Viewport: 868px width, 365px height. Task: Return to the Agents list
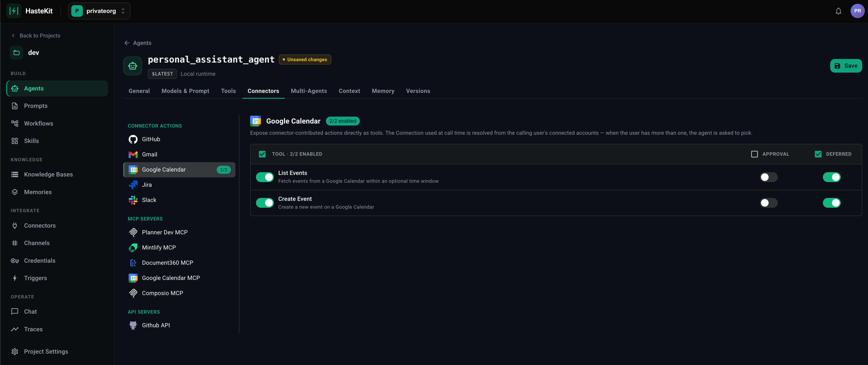[x=138, y=43]
